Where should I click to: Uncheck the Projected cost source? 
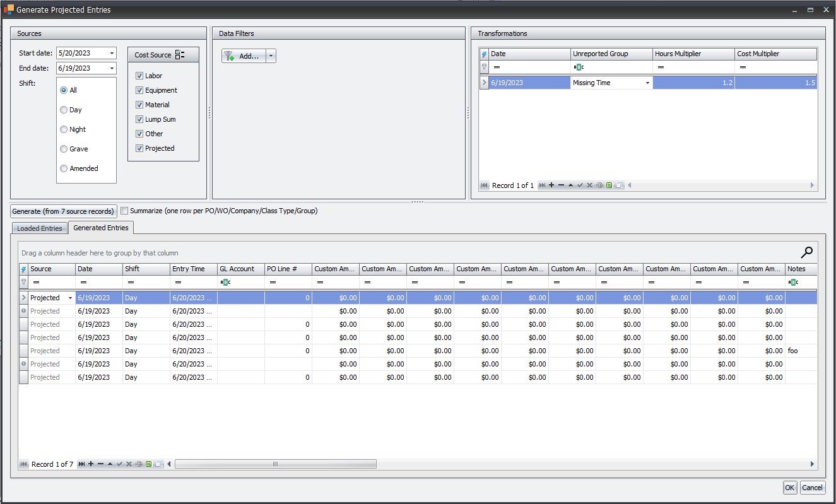tap(139, 148)
